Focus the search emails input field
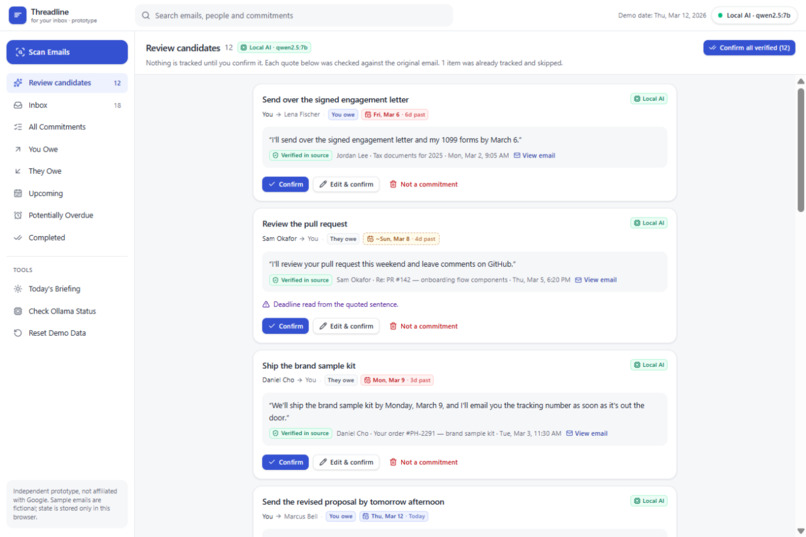This screenshot has width=806, height=537. (294, 15)
